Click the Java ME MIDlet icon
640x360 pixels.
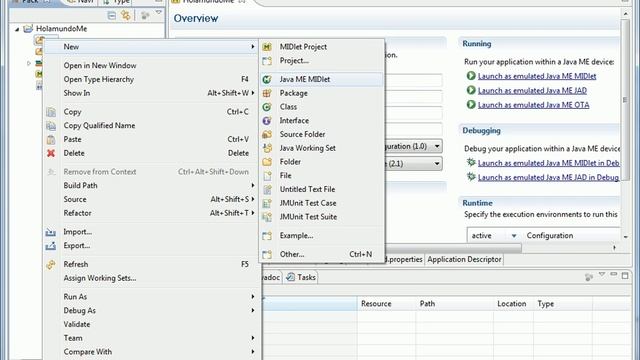267,79
